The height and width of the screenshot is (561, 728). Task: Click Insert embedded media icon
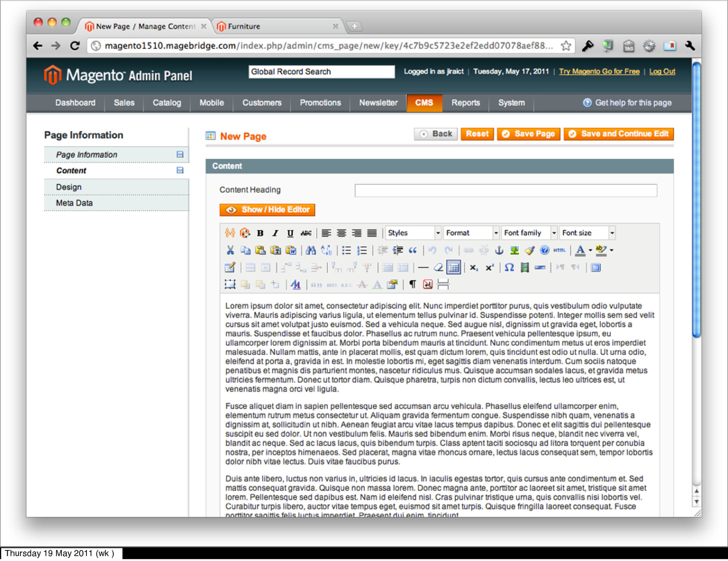click(x=525, y=267)
